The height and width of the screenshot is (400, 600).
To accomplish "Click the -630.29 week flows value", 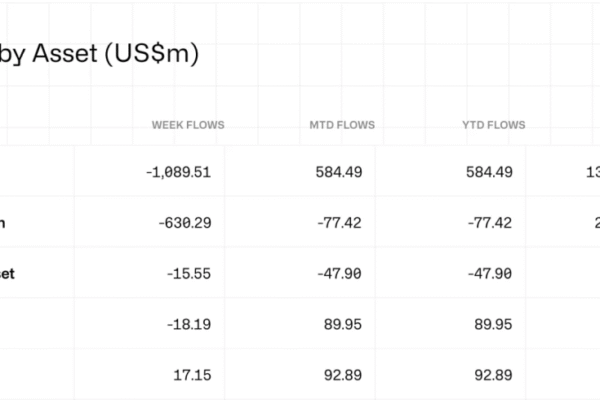I will [184, 222].
